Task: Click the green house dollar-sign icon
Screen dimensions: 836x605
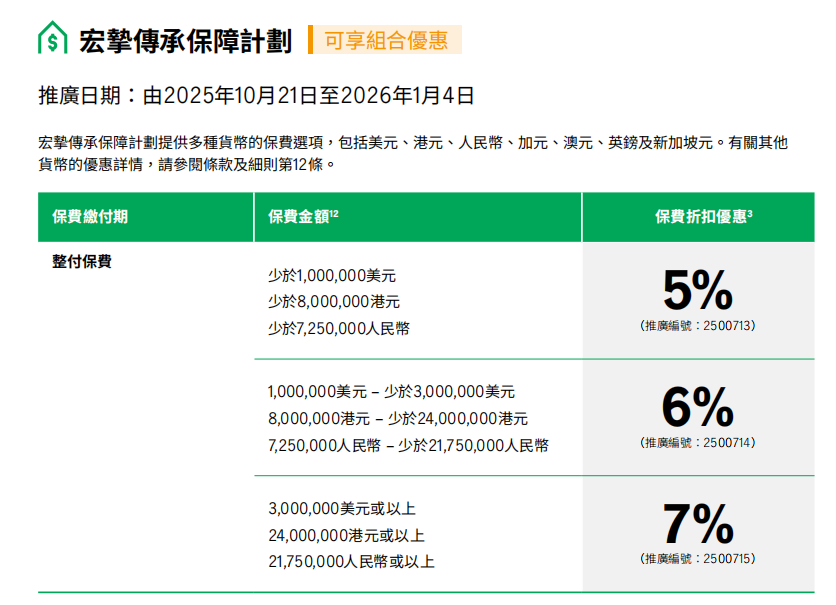Action: [52, 39]
